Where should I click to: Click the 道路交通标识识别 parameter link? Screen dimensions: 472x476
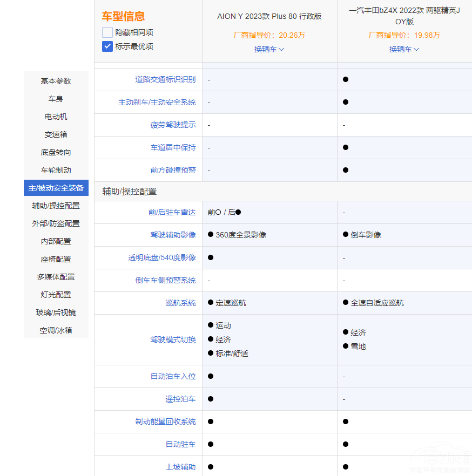coord(165,79)
